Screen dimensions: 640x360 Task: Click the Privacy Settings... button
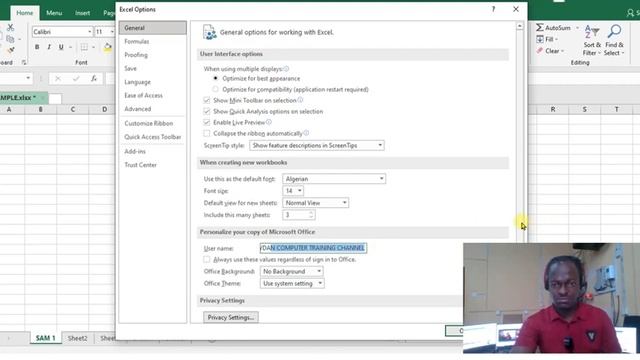(231, 317)
